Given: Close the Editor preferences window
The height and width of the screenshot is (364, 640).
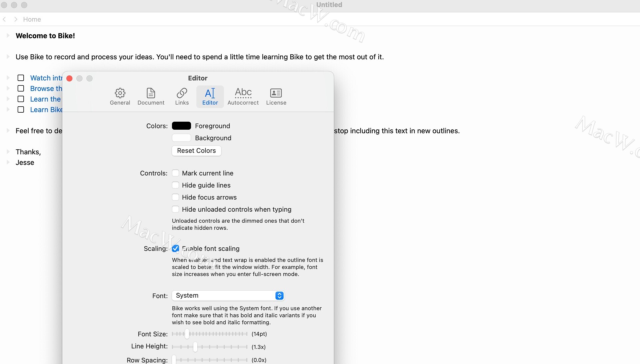Looking at the screenshot, I should click(70, 78).
